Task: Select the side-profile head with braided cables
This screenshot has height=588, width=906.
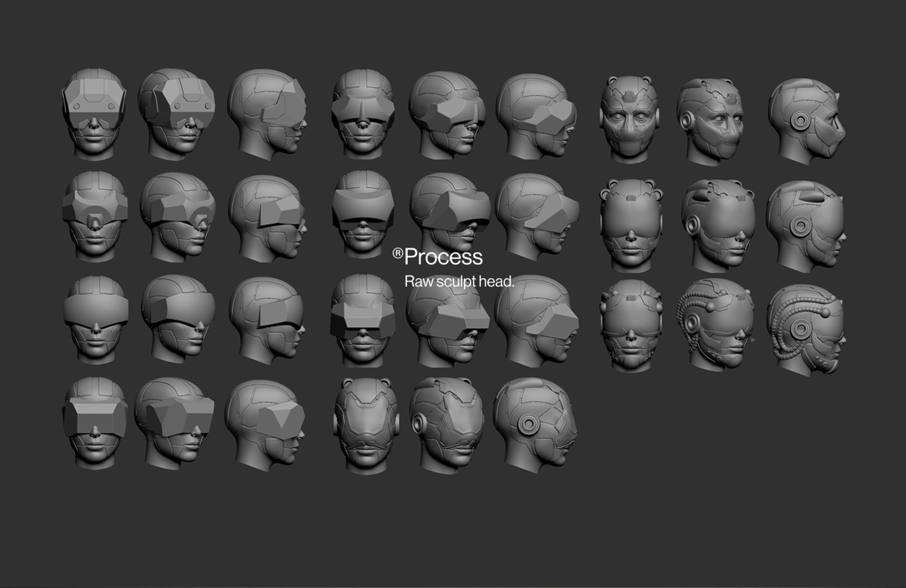Action: [x=806, y=330]
